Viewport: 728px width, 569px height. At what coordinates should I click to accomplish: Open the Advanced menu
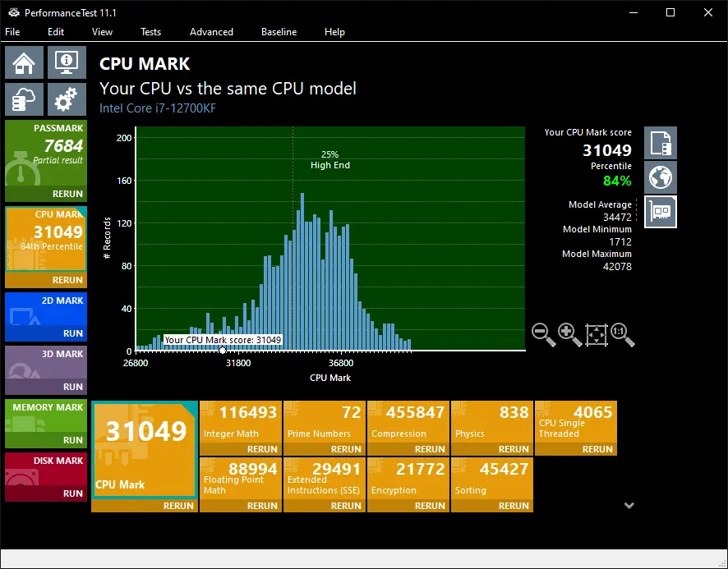pos(211,32)
